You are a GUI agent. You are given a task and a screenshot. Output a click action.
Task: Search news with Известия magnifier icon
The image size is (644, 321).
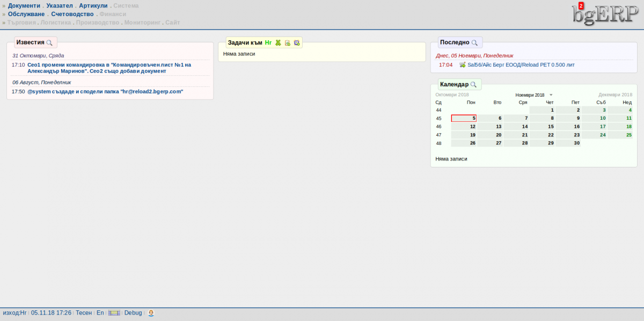click(49, 42)
